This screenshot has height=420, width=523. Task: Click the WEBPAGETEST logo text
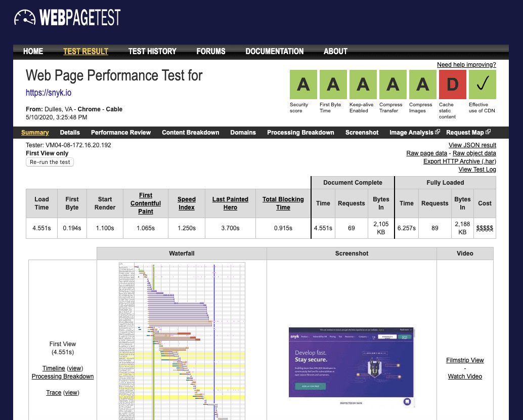[80, 17]
